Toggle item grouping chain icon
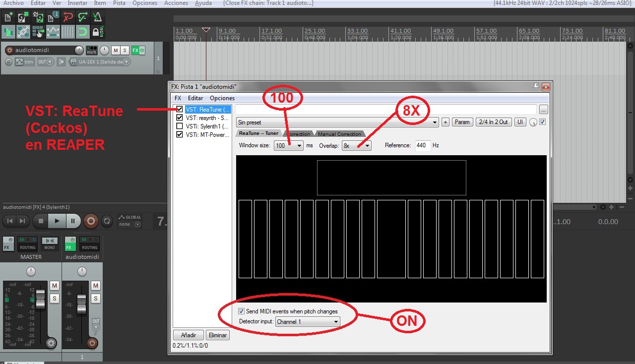The width and height of the screenshot is (635, 364). [23, 32]
